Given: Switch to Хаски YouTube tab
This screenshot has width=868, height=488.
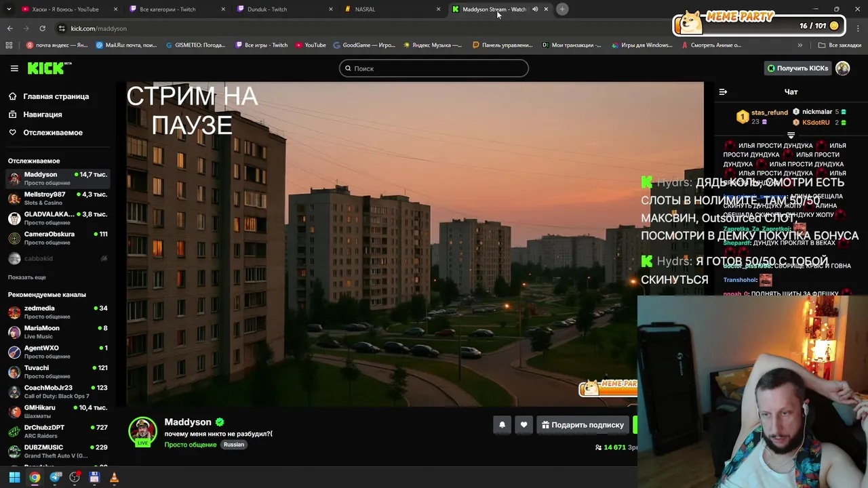Looking at the screenshot, I should 68,9.
